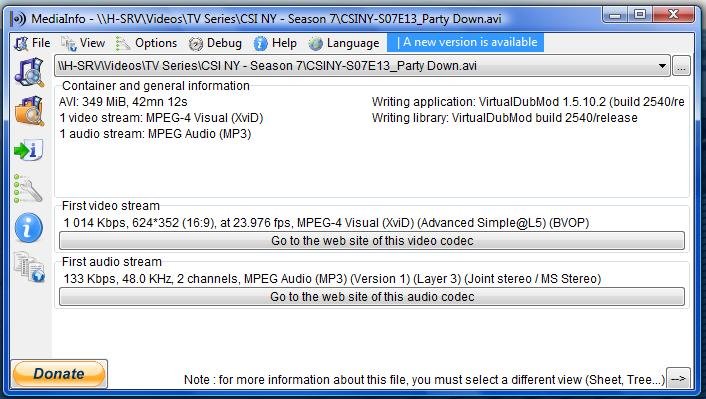The image size is (706, 399).
Task: Click the 'Writing application: VirtualDubMod' text
Action: pyautogui.click(x=528, y=102)
